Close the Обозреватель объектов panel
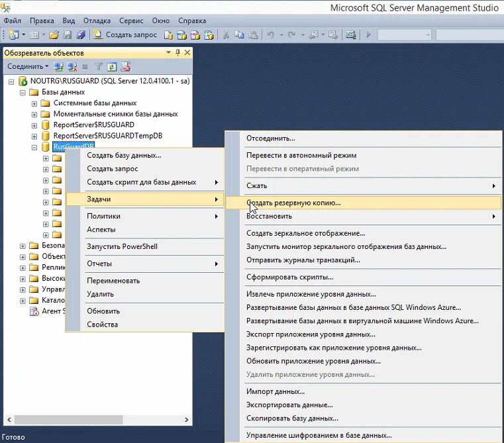504x443 pixels. [187, 52]
